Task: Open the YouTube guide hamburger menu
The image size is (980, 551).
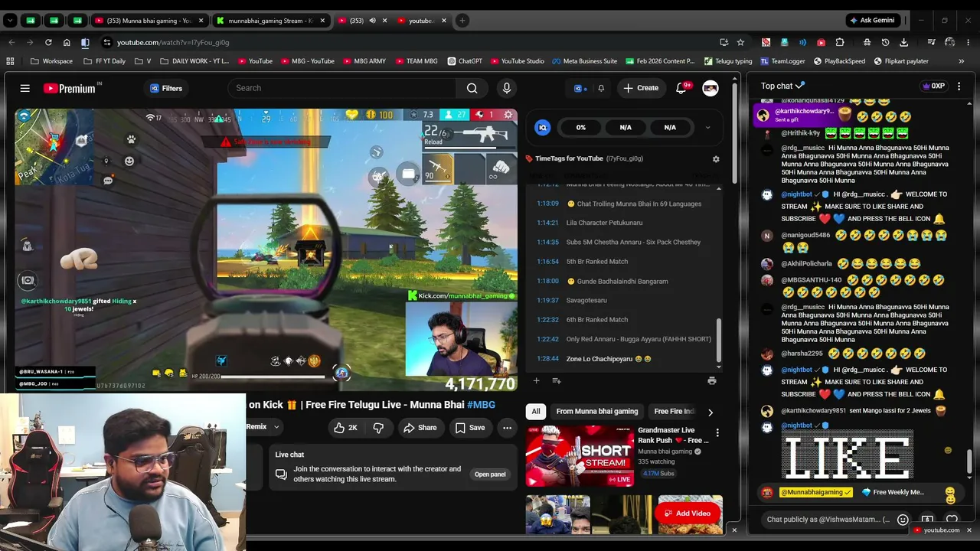Action: tap(24, 88)
